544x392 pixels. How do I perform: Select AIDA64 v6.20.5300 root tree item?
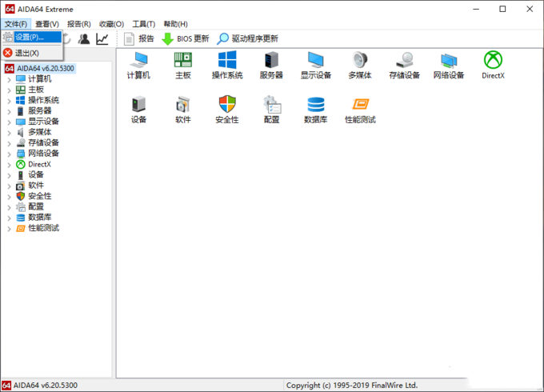click(x=40, y=68)
